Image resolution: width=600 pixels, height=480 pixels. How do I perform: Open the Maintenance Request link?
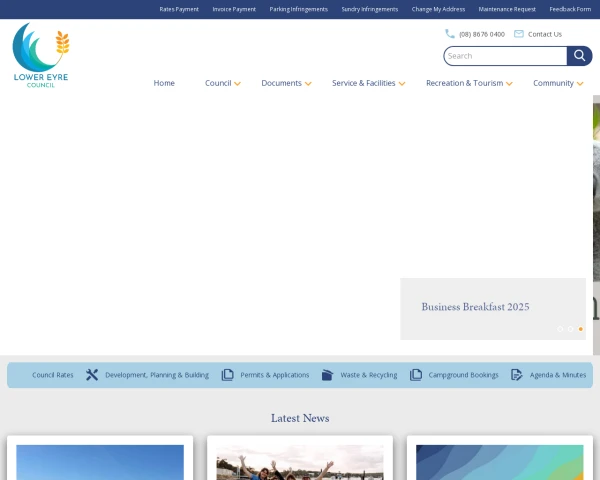point(507,9)
